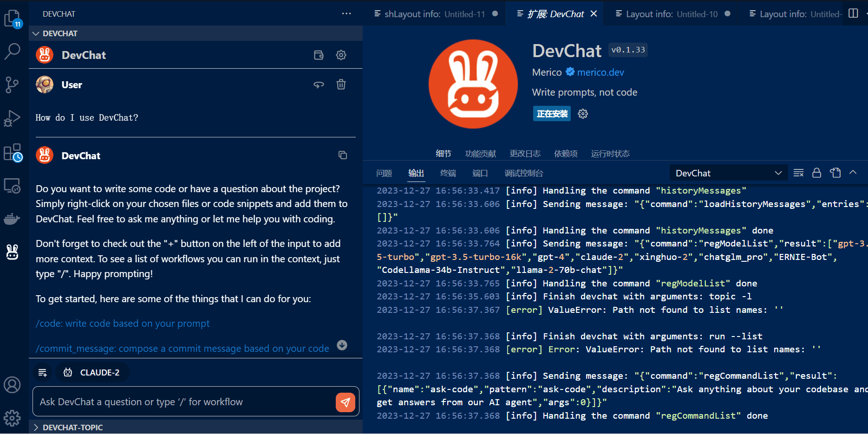Click refill icon on User message
868x434 pixels.
click(x=319, y=84)
